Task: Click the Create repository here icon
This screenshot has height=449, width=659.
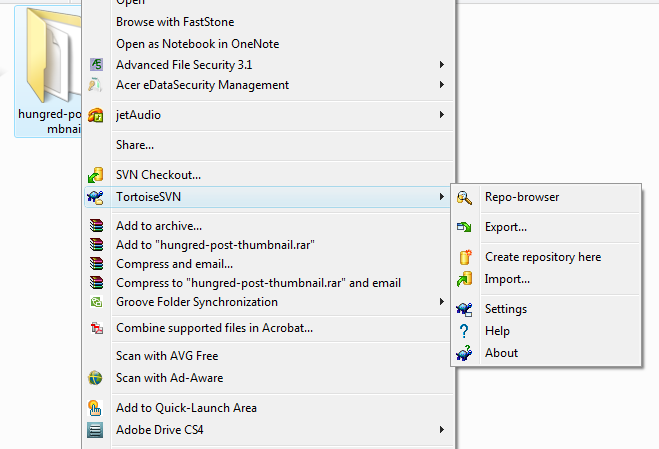Action: pos(465,257)
